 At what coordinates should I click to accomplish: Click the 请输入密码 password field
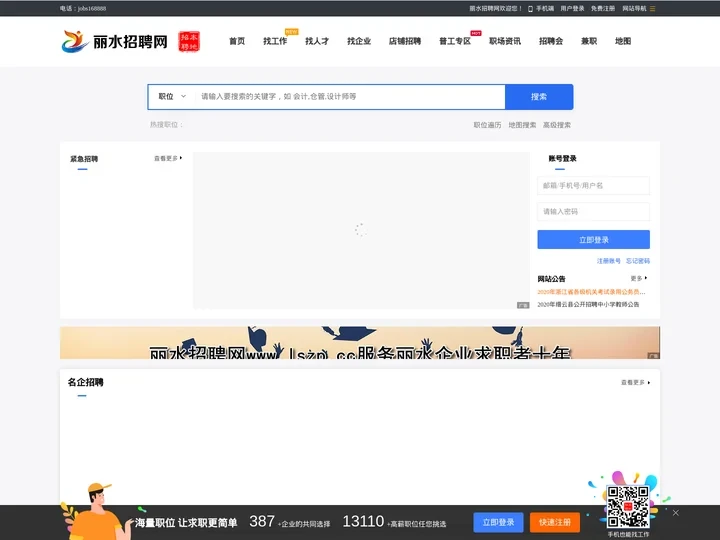(593, 212)
